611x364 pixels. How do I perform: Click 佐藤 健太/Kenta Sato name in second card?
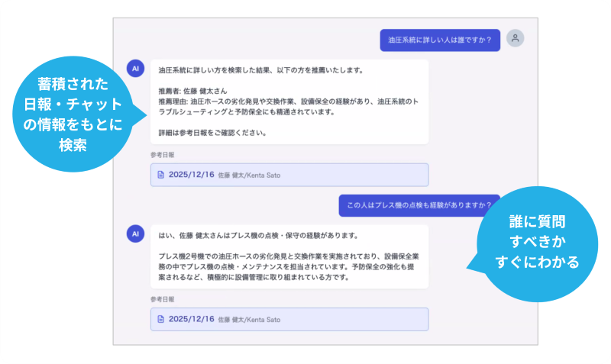pos(250,320)
